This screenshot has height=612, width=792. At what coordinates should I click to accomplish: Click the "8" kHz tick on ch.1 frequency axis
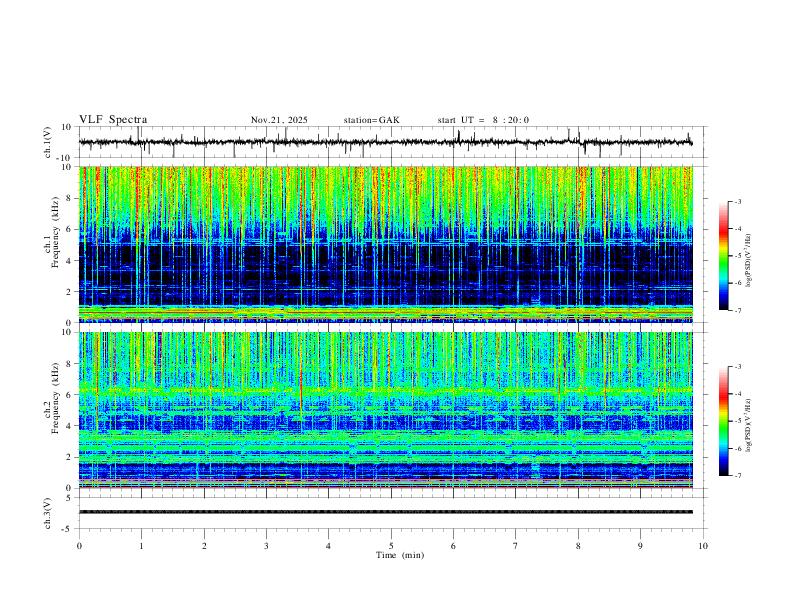[x=69, y=198]
